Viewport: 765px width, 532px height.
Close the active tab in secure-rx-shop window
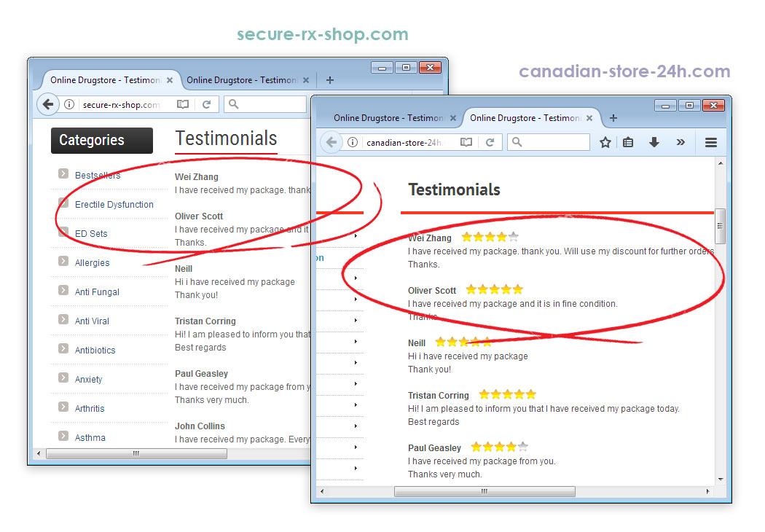pos(170,80)
